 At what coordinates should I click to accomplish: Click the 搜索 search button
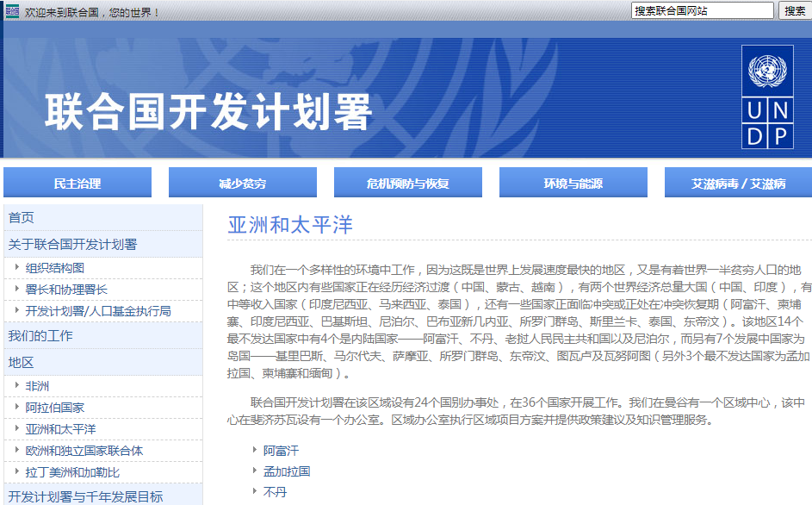click(x=795, y=10)
